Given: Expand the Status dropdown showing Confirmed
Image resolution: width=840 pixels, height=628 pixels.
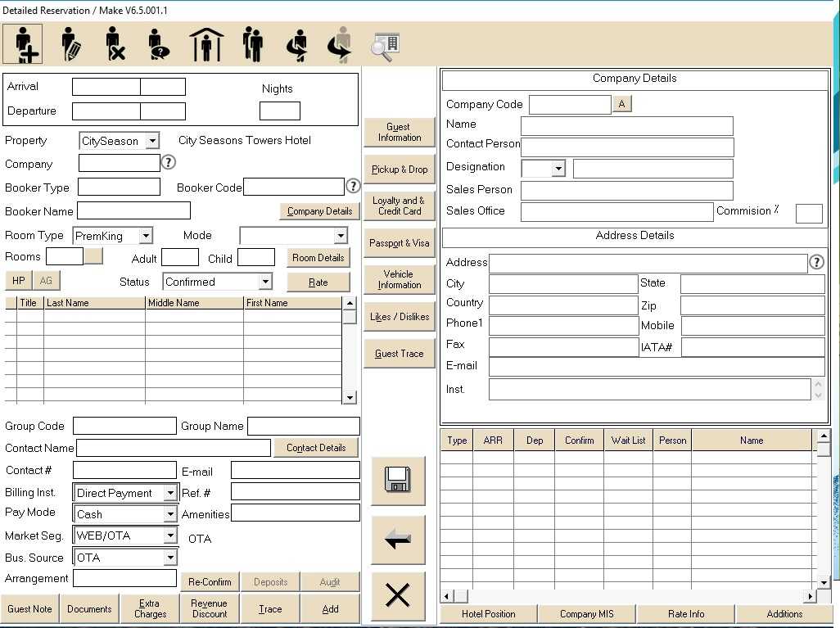Looking at the screenshot, I should [264, 282].
